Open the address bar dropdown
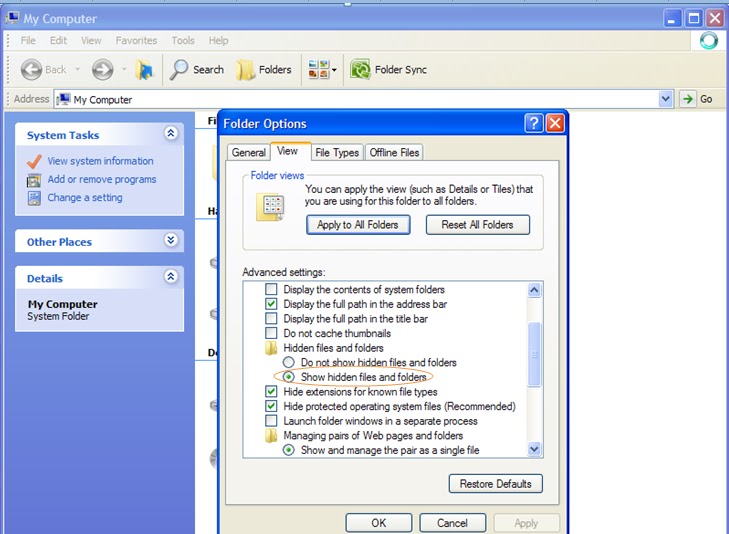The height and width of the screenshot is (534, 729). click(x=665, y=99)
